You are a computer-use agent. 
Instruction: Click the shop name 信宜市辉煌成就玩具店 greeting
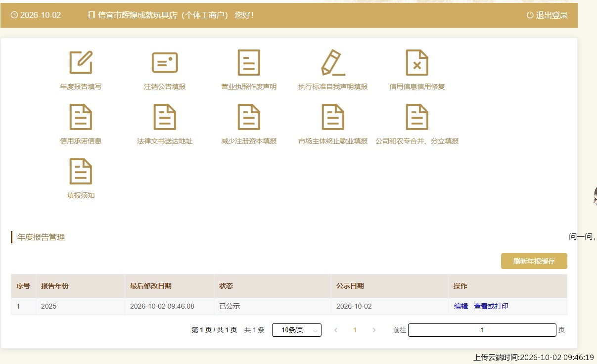[176, 15]
